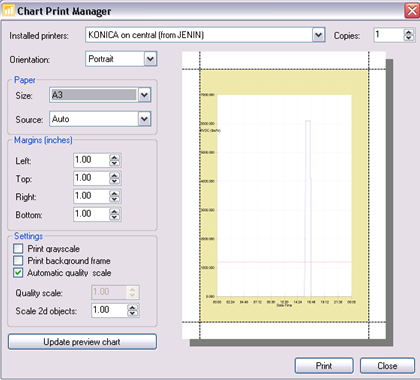The width and height of the screenshot is (420, 380).
Task: Open the paper Size dropdown
Action: pos(144,95)
